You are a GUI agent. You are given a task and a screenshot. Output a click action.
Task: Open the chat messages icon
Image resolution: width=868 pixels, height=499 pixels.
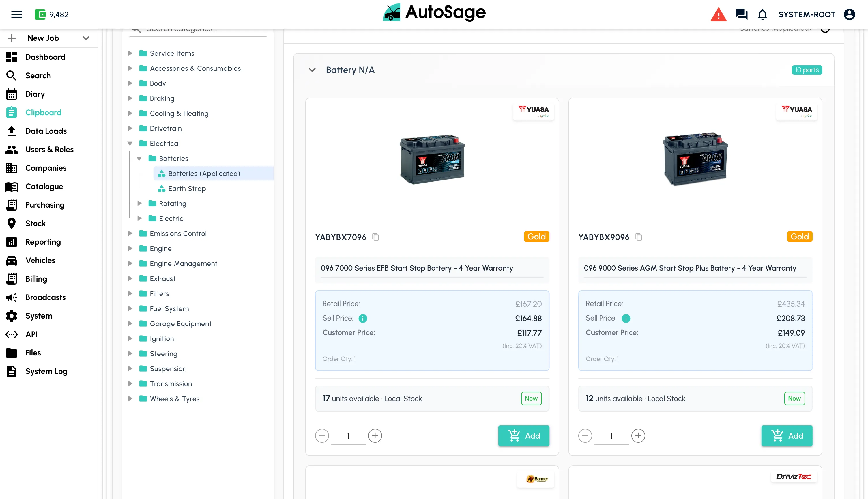741,14
